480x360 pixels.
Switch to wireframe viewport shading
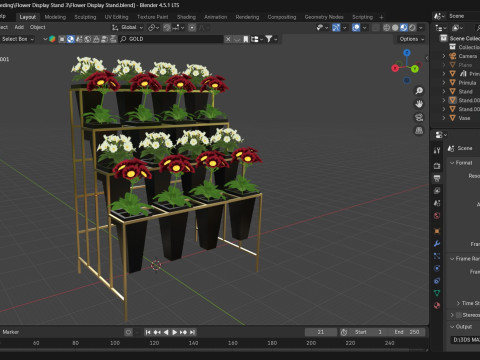[x=386, y=28]
